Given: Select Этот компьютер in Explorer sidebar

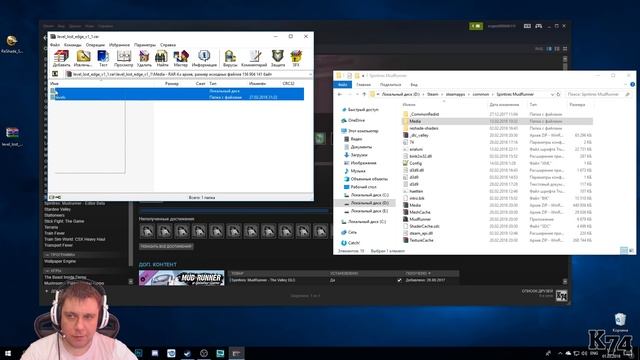Looking at the screenshot, I should click(x=363, y=131).
